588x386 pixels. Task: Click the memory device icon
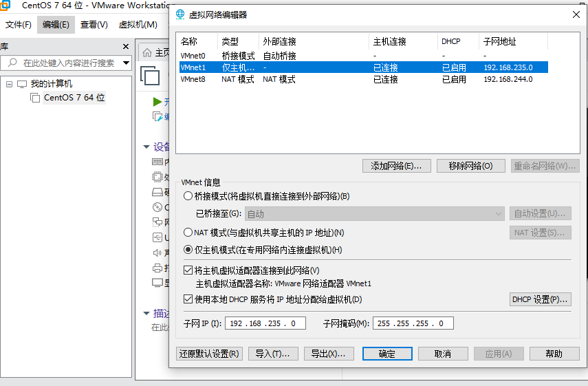(157, 162)
